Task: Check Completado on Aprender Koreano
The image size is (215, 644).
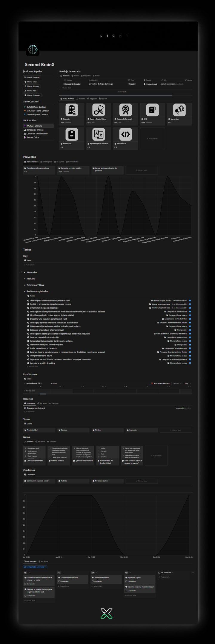Action: pyautogui.click(x=93, y=581)
